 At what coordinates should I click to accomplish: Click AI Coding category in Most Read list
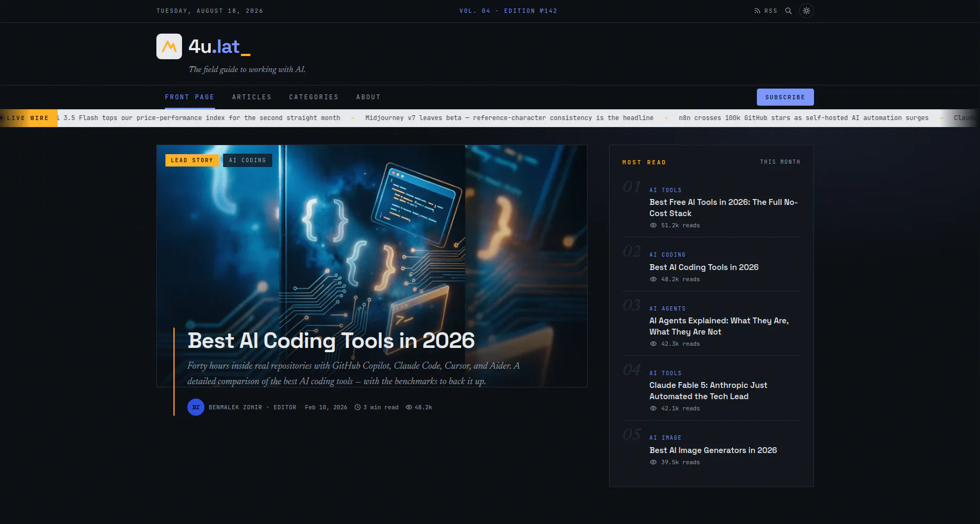tap(668, 255)
